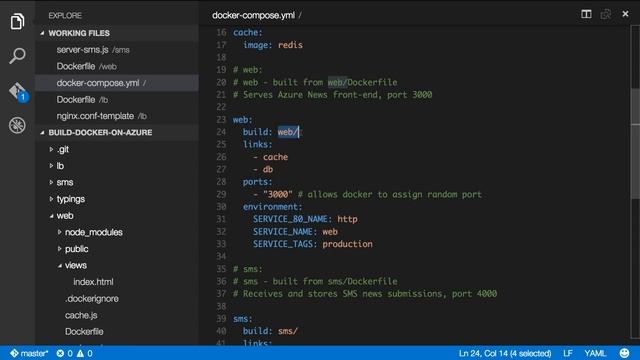Collapse the web folder
Viewport: 640px width, 360px height.
pos(51,216)
